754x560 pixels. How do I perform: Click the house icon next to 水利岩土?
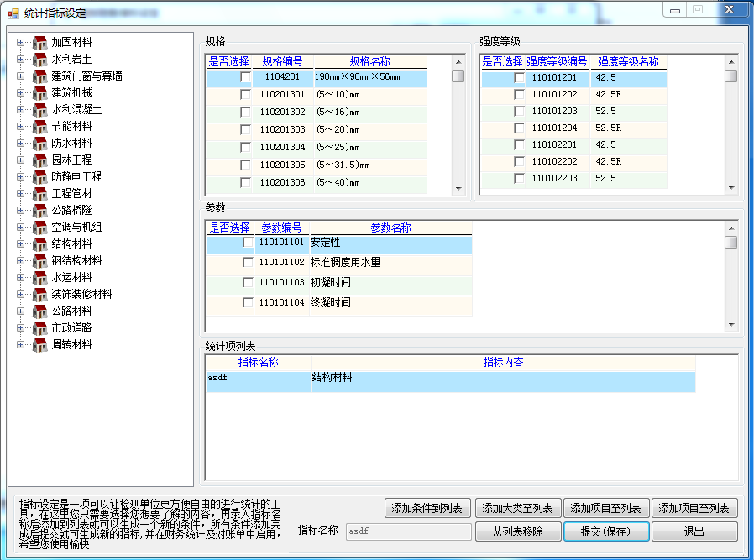pos(39,60)
